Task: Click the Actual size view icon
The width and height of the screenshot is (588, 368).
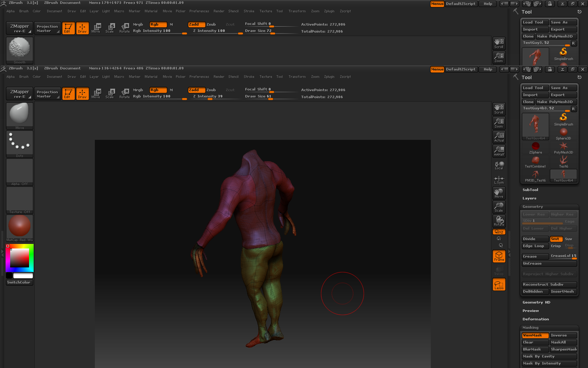Action: tap(499, 137)
